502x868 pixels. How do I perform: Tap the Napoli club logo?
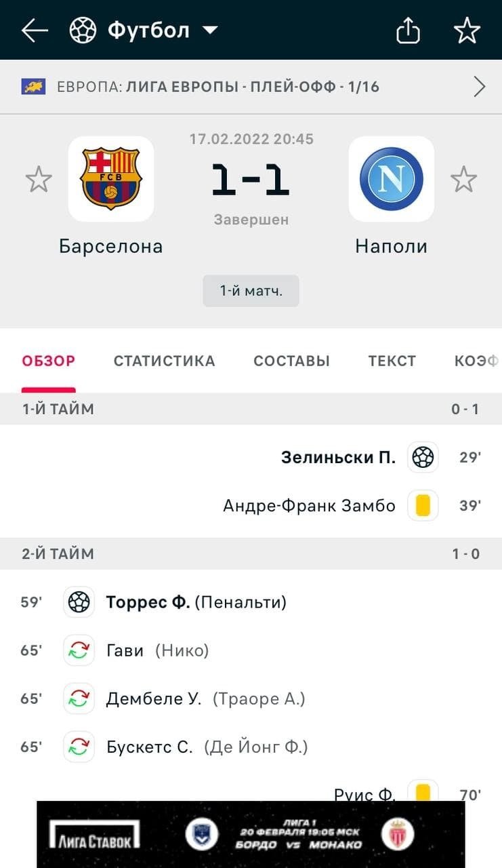(392, 179)
